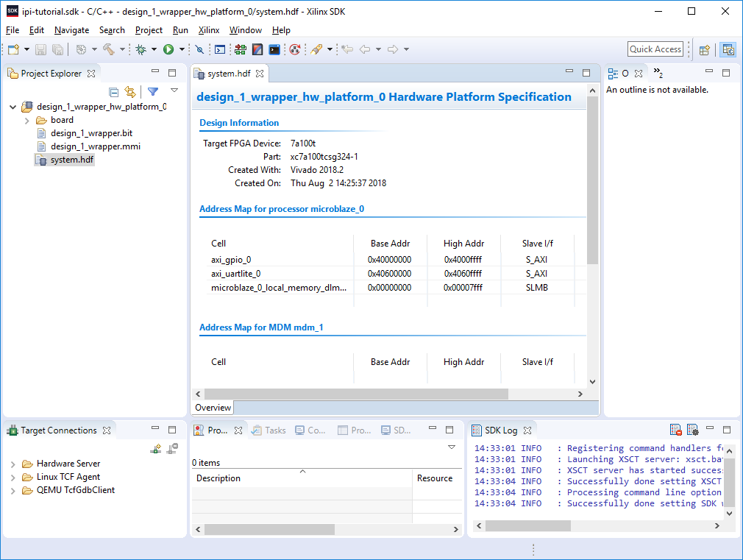Click the flashlight Search toolbar icon
This screenshot has height=560, width=743.
pos(316,49)
